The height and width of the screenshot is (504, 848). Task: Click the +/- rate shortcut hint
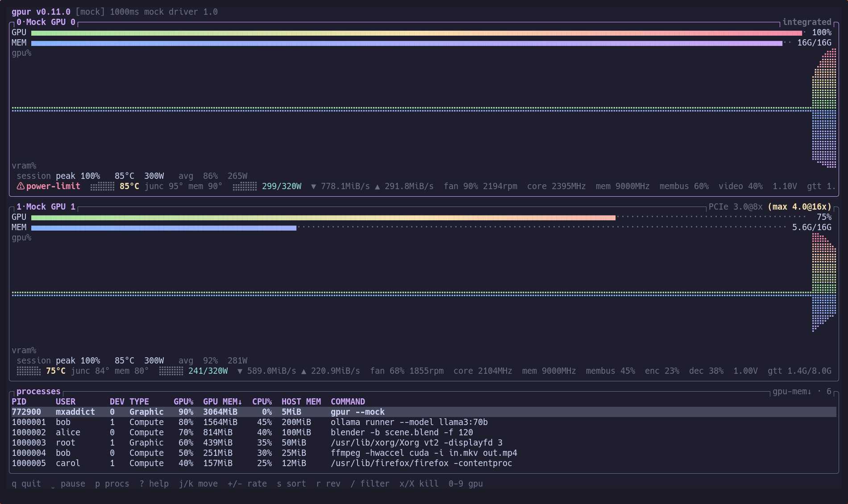point(247,483)
